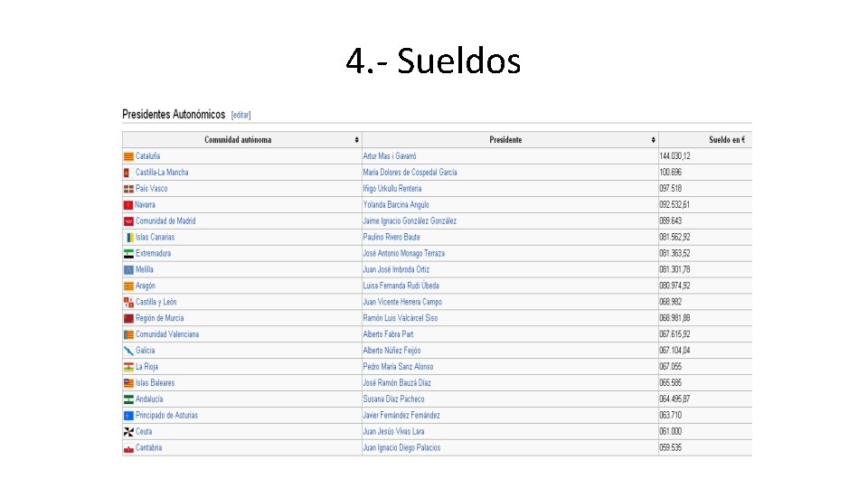Click the Ceuta flag icon
The image size is (868, 488).
[128, 432]
